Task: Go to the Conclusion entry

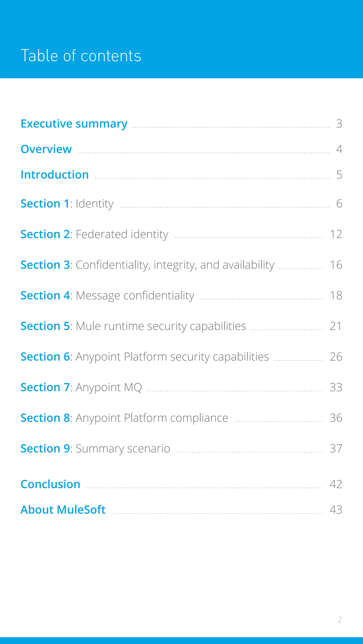Action: pos(51,484)
